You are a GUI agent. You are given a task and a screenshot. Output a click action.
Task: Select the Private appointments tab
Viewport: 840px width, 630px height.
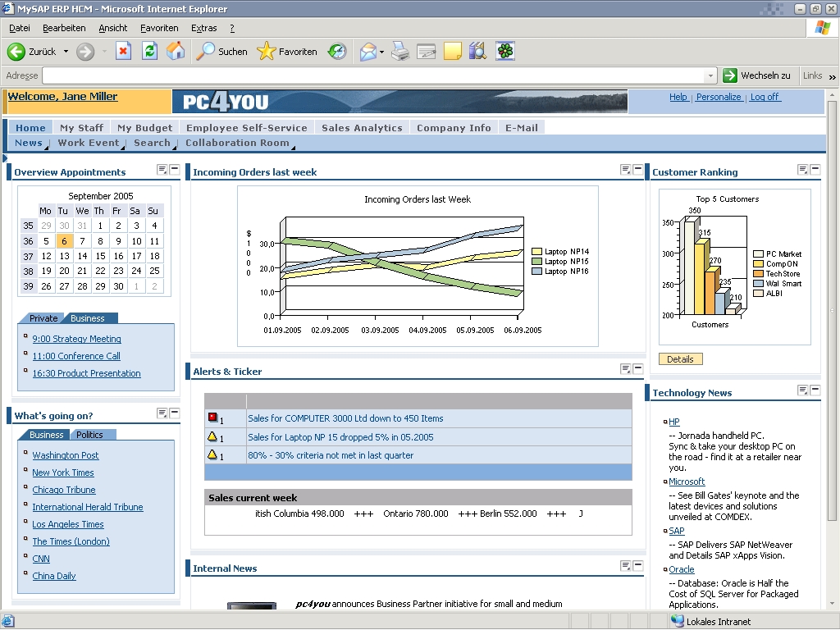43,318
